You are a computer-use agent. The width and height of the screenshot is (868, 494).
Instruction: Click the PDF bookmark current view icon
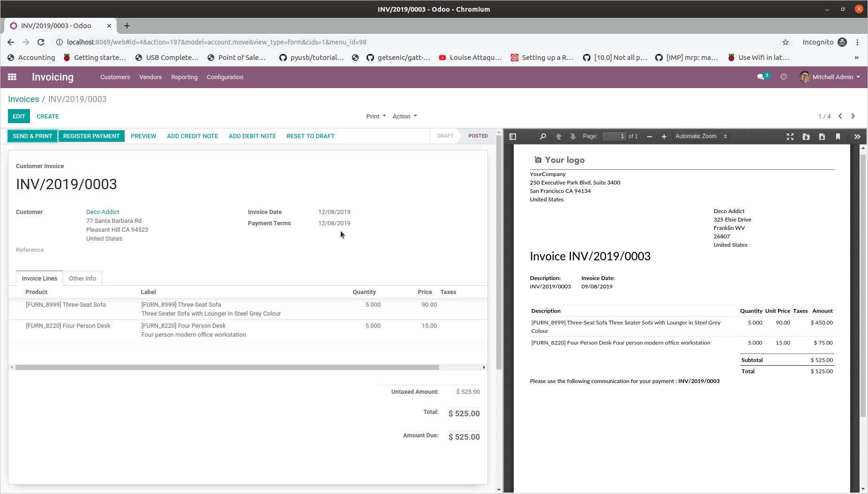click(x=838, y=137)
